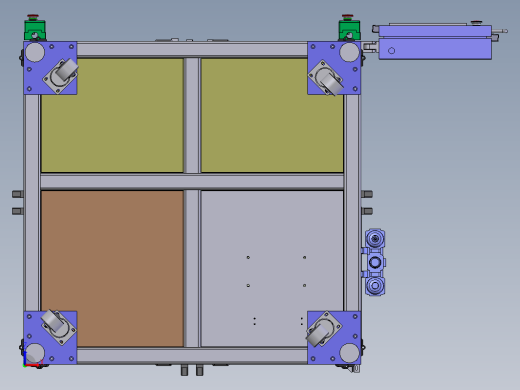Viewport: 520px width, 390px height.
Task: Select the blue pneumatic filter regulator assembly
Action: 374,262
